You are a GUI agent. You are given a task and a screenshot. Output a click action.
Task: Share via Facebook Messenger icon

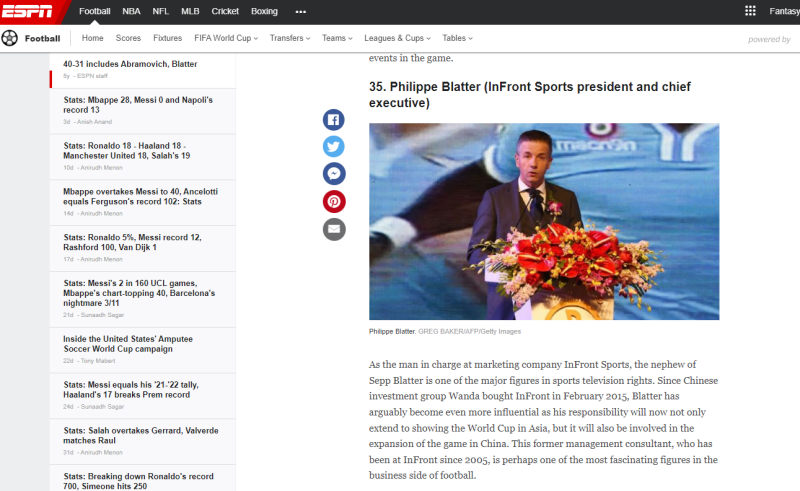point(334,174)
